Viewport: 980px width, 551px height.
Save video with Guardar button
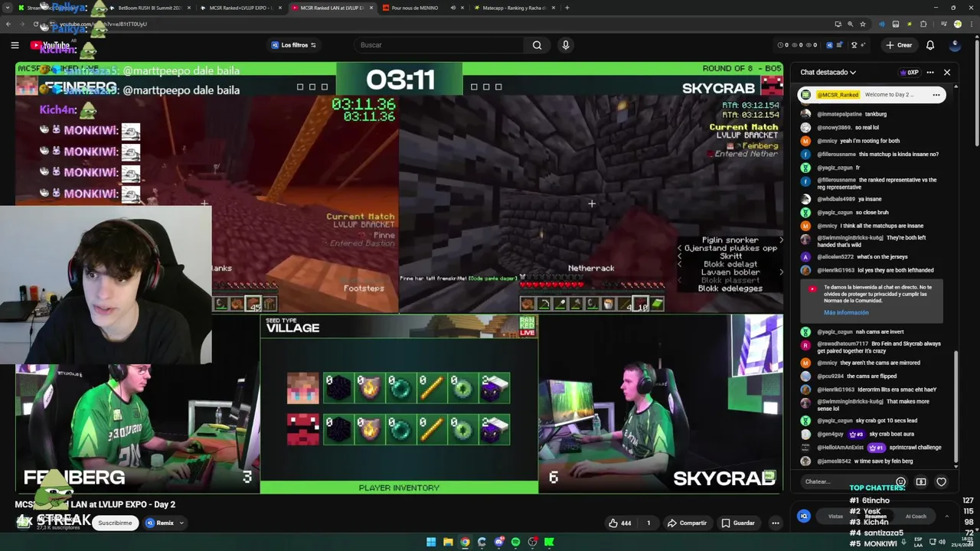click(x=738, y=523)
